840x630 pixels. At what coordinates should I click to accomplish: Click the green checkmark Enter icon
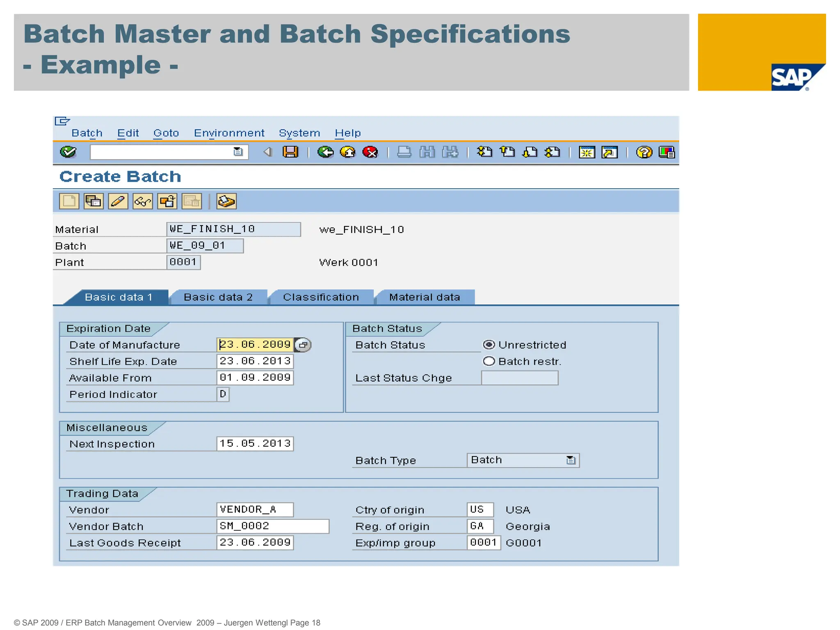[68, 152]
